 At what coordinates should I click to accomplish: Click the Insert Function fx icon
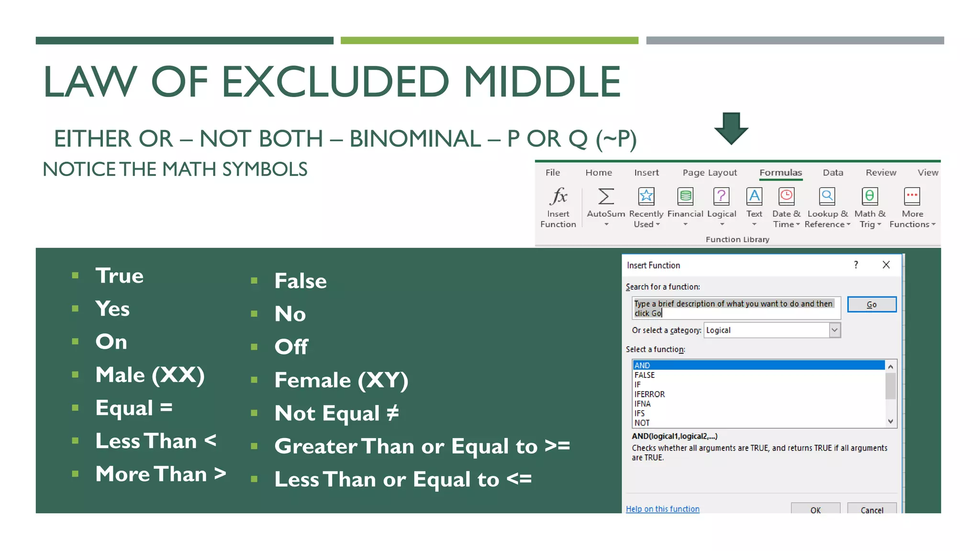[x=558, y=196]
